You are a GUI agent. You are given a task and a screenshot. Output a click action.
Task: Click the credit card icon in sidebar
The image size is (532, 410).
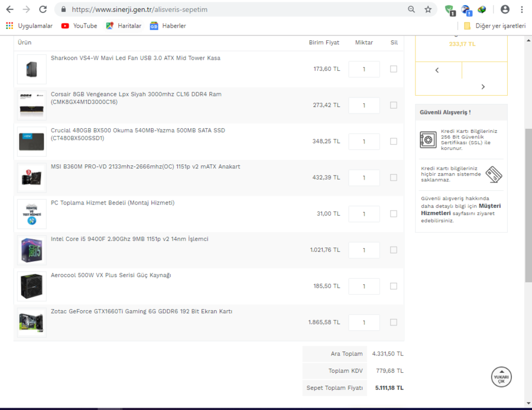(494, 174)
